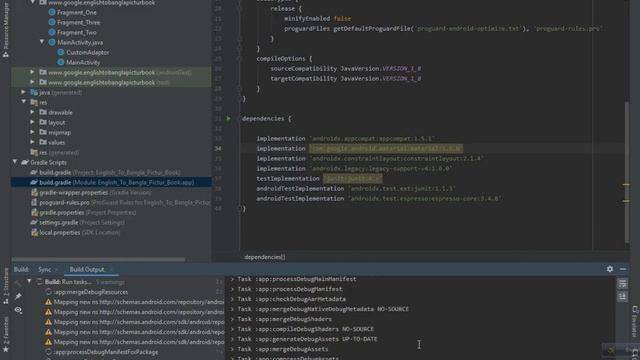The height and width of the screenshot is (360, 640).
Task: Expand the mipmap folder
Action: click(x=32, y=132)
